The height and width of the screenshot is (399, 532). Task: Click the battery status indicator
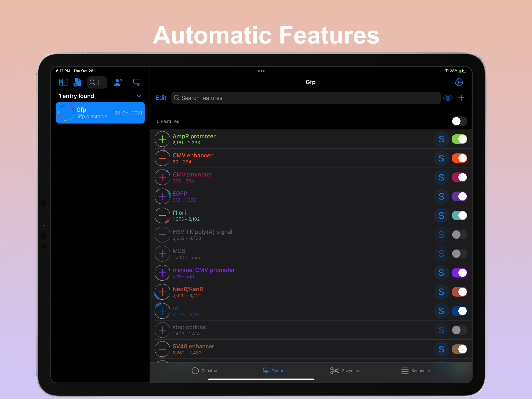(463, 71)
